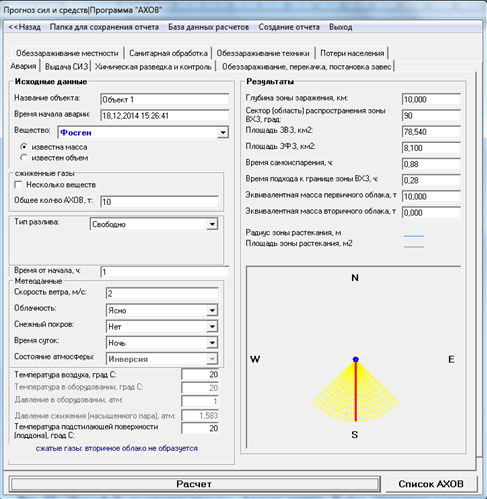487x499 pixels.
Task: Click the 'Список АХОВ' button
Action: tap(431, 484)
